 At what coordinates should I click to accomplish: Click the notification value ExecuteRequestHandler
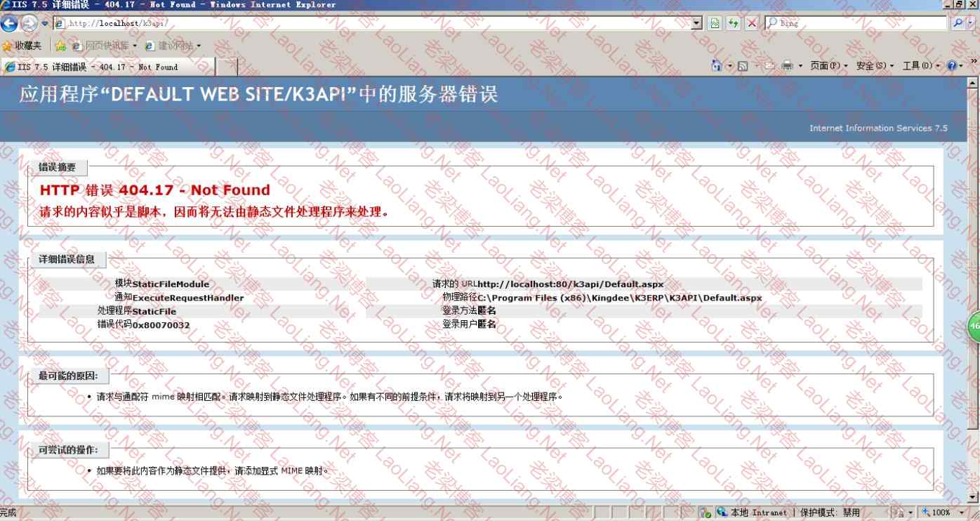click(x=188, y=298)
